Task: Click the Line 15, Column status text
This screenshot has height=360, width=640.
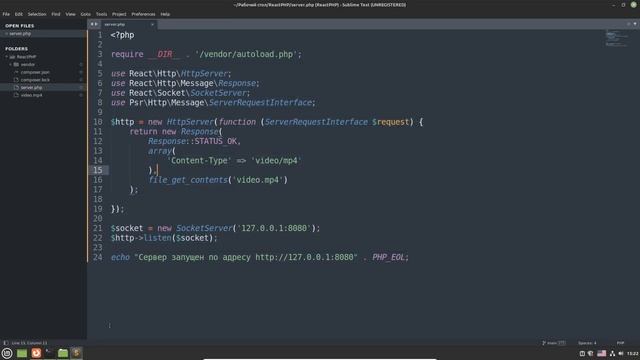Action: (29, 343)
